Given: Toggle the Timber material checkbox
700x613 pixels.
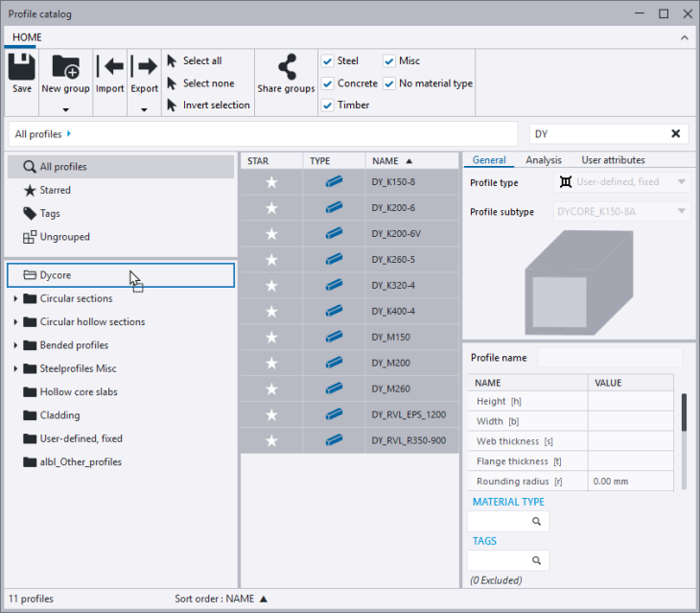Looking at the screenshot, I should [x=328, y=106].
